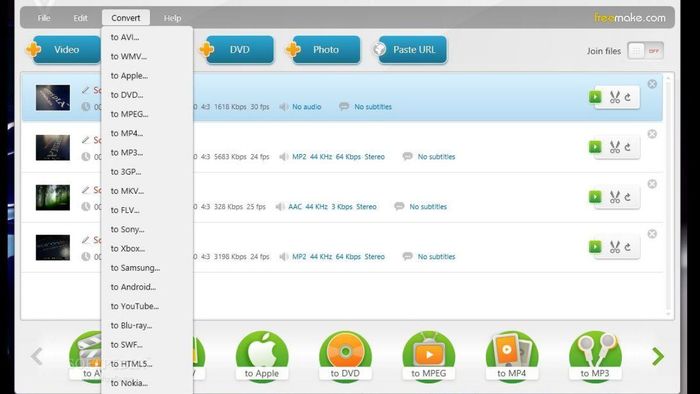Viewport: 700px width, 394px height.
Task: Choose 'to MP3...' menu entry
Action: (x=147, y=152)
